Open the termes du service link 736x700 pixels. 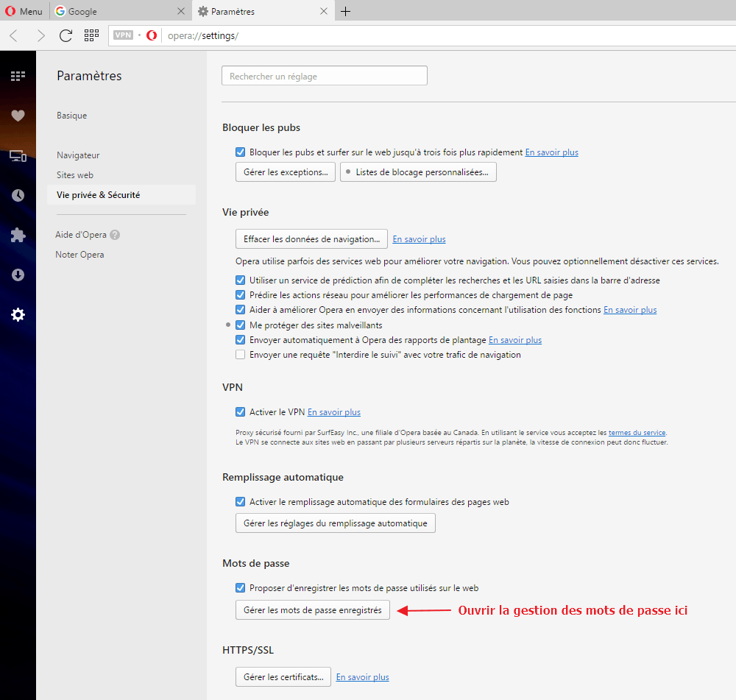tap(637, 433)
